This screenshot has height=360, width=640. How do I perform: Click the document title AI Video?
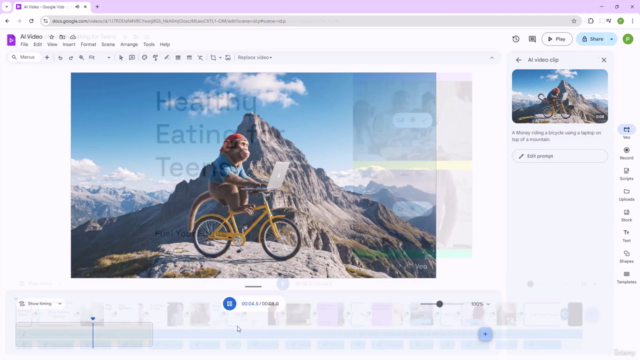tap(31, 37)
